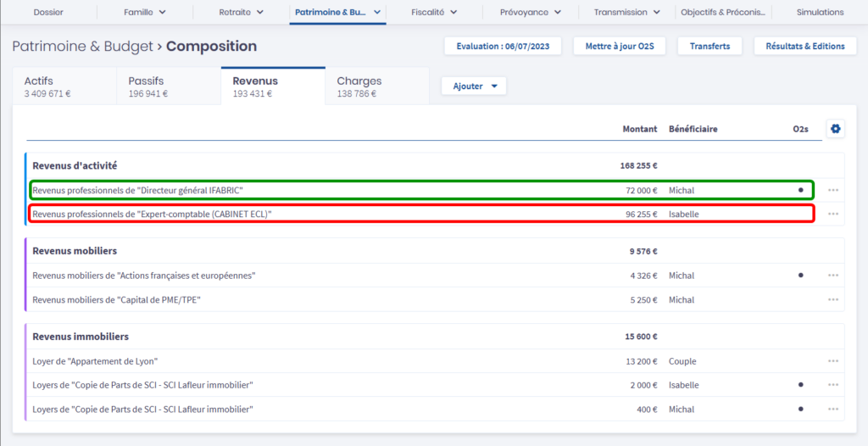Open three-dot menu for Directeur général IFABRIC row
868x446 pixels.
(x=833, y=191)
